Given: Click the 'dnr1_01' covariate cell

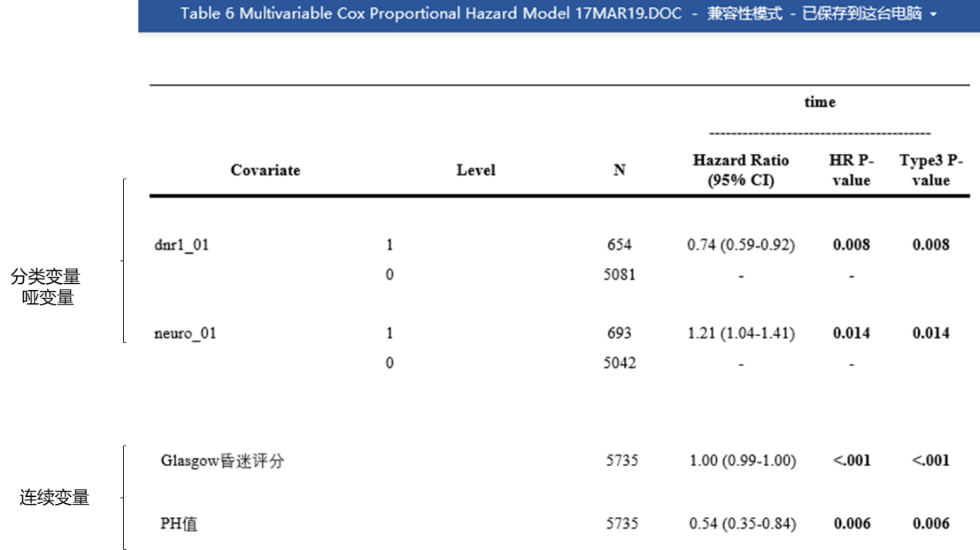Looking at the screenshot, I should coord(181,245).
